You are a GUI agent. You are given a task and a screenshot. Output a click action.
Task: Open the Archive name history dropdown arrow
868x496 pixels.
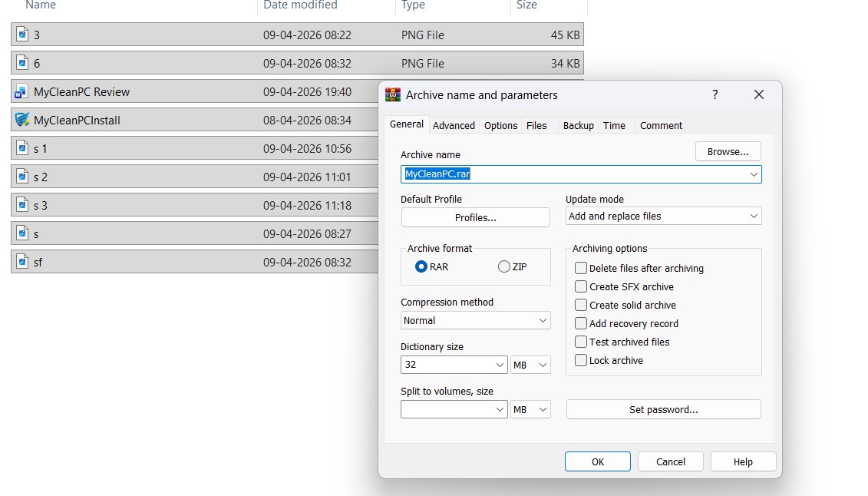754,174
